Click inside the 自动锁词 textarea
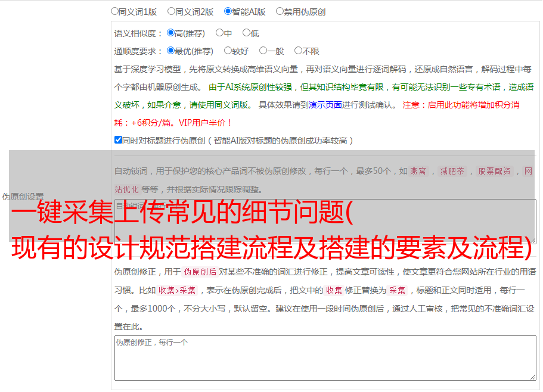 pos(325,222)
